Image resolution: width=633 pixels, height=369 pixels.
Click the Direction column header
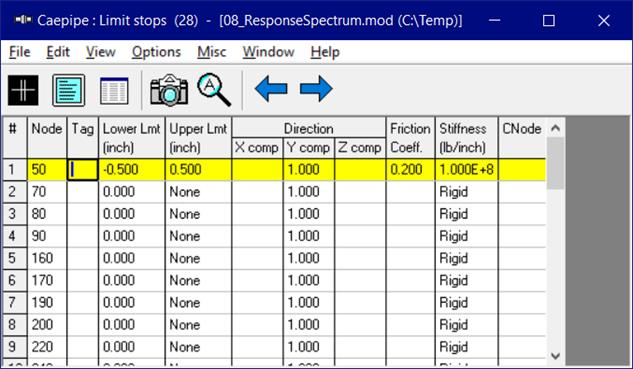[x=309, y=128]
